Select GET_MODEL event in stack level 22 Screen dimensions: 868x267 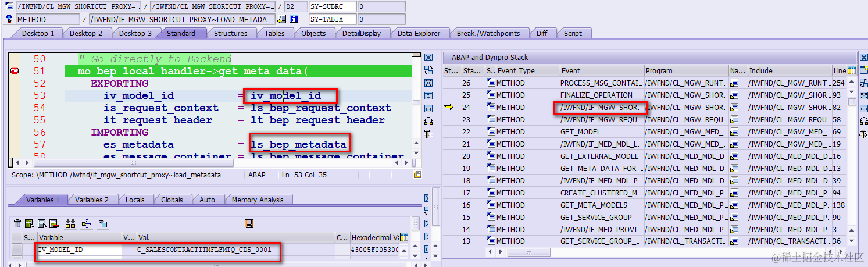tap(601, 132)
